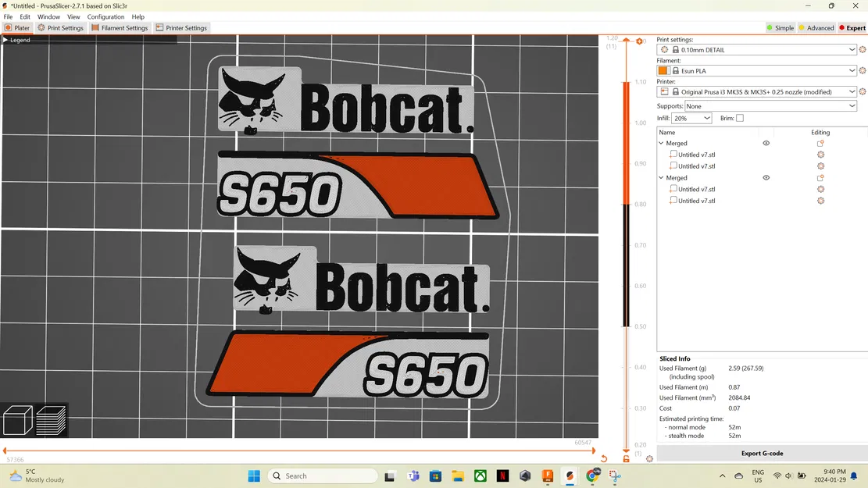Select the sliced layers preview icon
This screenshot has height=488, width=868.
point(49,422)
